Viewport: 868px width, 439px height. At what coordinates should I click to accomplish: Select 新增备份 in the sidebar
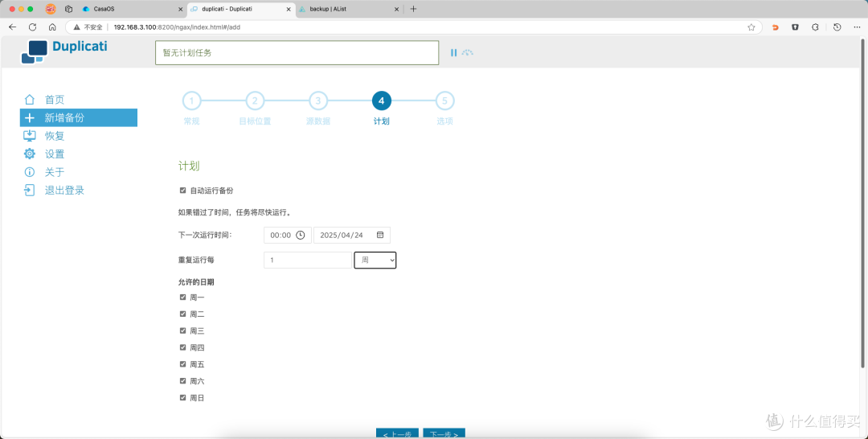[78, 118]
